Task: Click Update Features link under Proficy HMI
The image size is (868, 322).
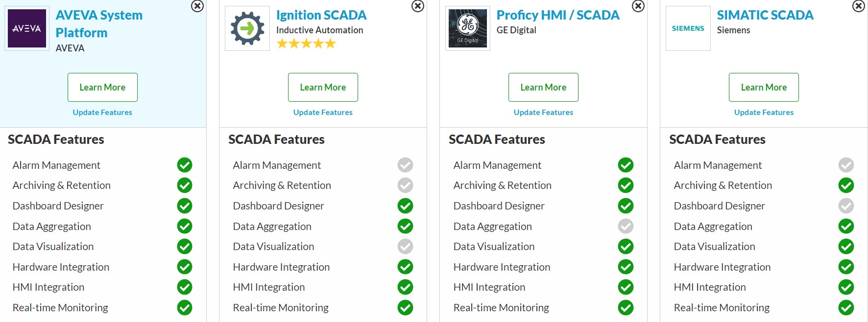Action: tap(543, 112)
